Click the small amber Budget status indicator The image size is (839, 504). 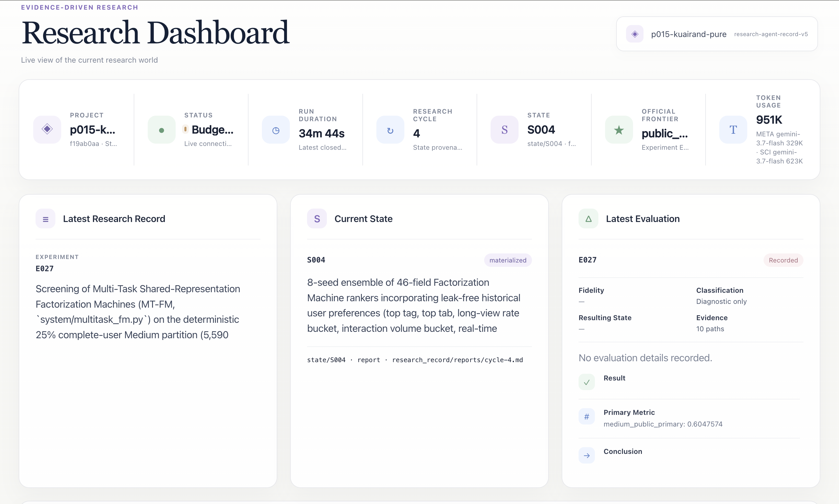pos(185,129)
